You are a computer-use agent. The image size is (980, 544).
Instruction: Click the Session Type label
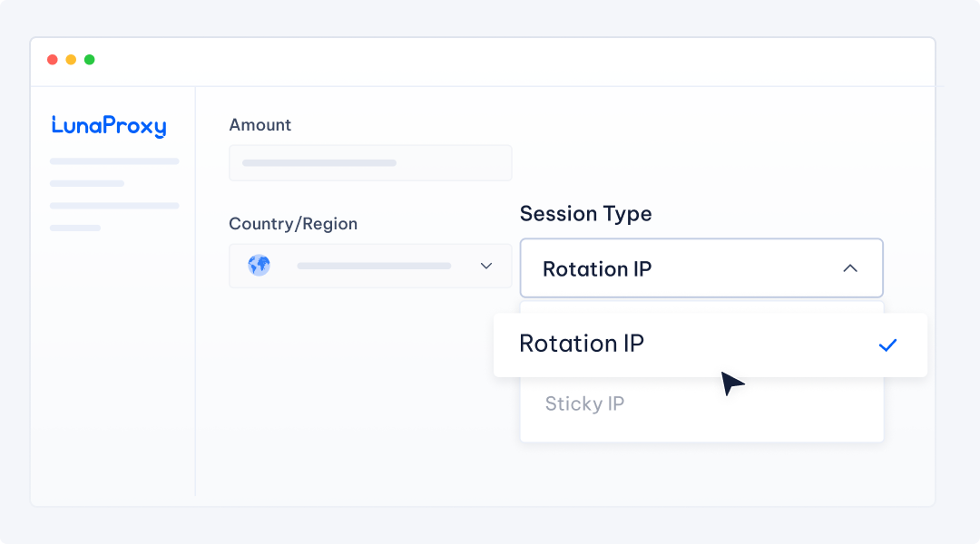[585, 214]
